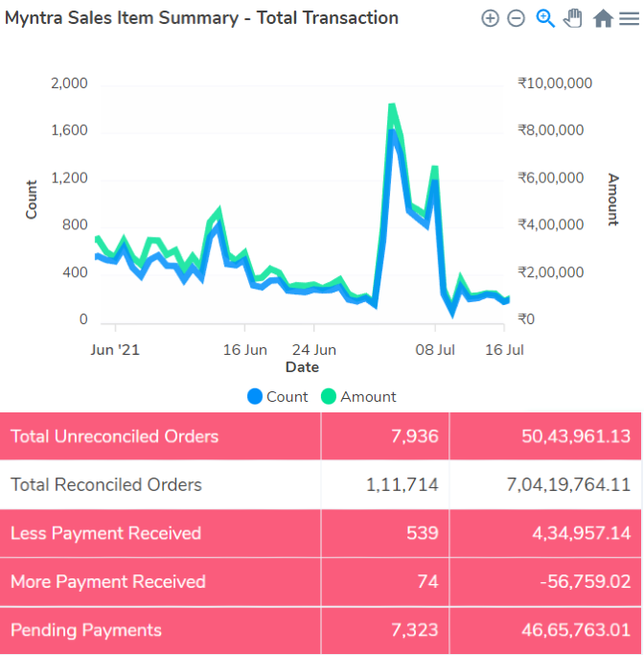Screen dimensions: 644x655
Task: Click pending payments amount 46,65,763.01
Action: pos(576,630)
